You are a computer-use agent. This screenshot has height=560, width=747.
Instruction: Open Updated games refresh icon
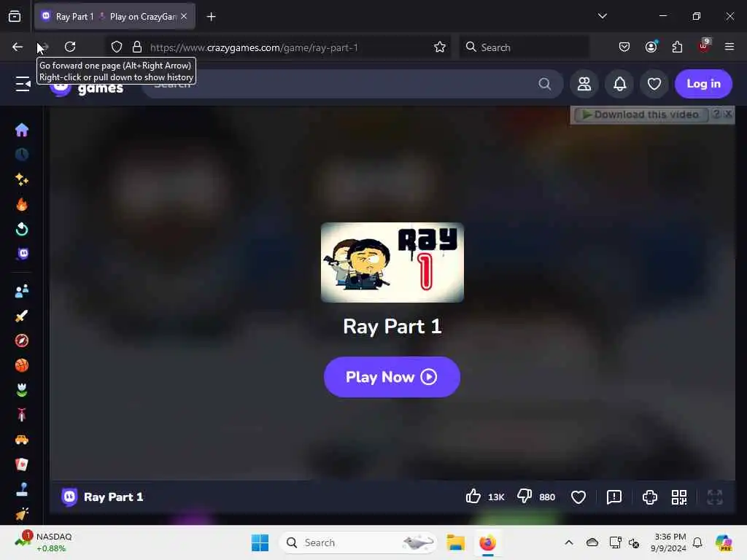coord(22,229)
